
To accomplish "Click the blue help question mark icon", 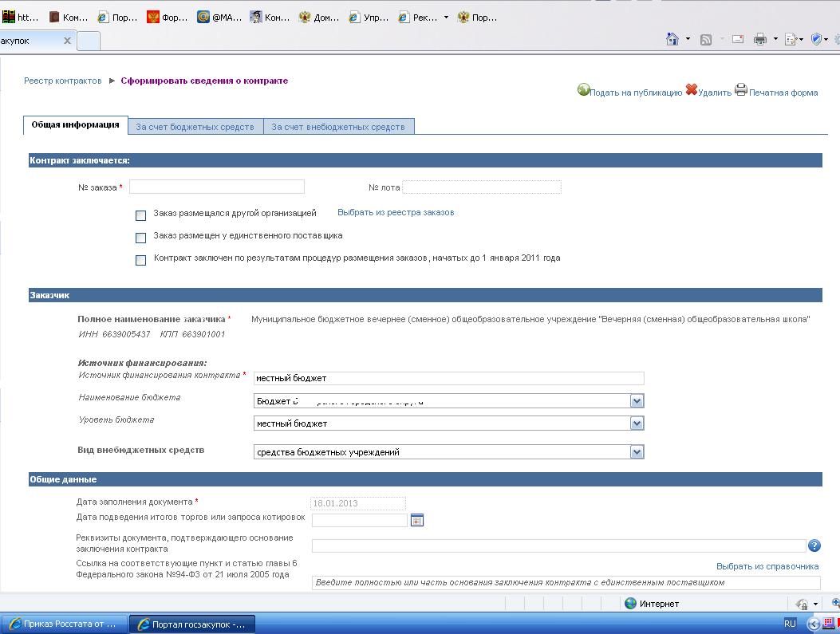I will click(814, 546).
